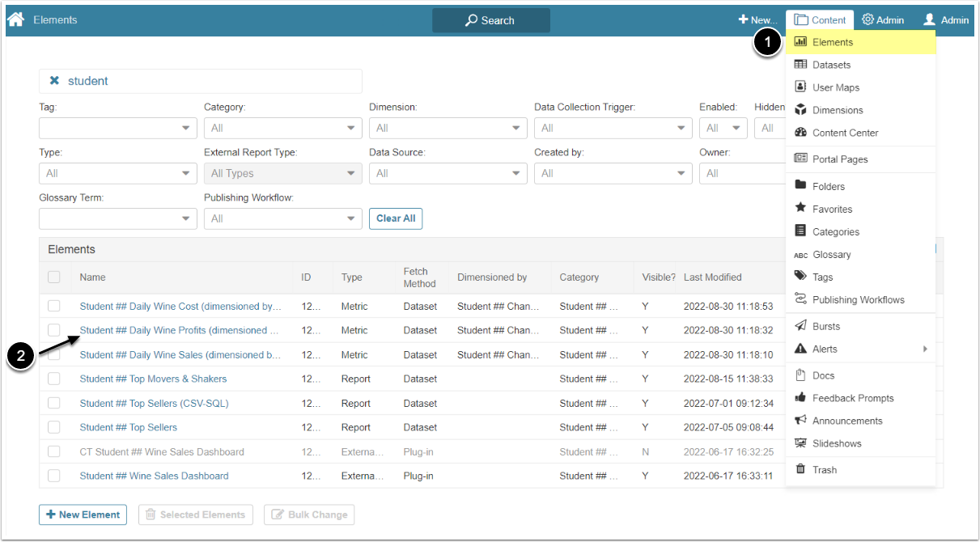Check the box for Student ## Top Sellers
This screenshot has width=980, height=542.
tap(54, 427)
